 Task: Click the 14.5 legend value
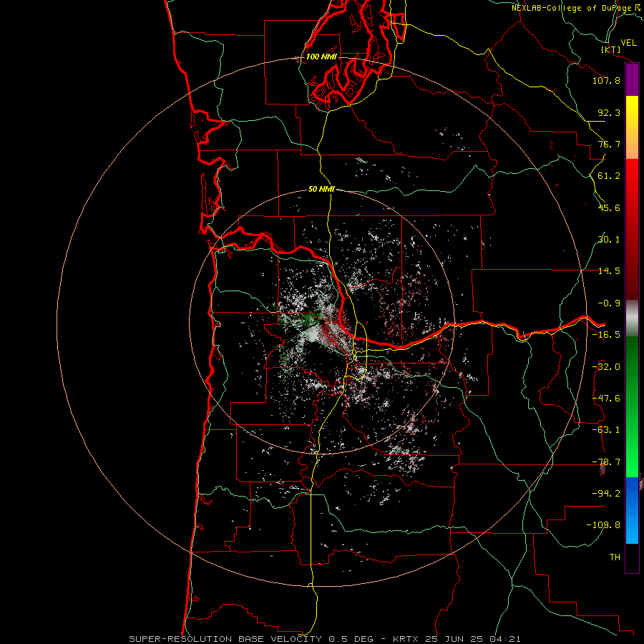coord(609,271)
